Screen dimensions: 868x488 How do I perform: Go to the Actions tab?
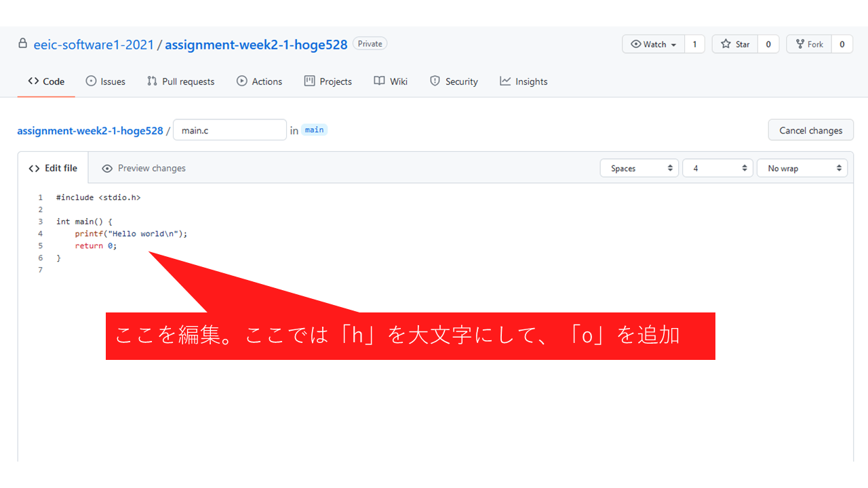[x=259, y=81]
